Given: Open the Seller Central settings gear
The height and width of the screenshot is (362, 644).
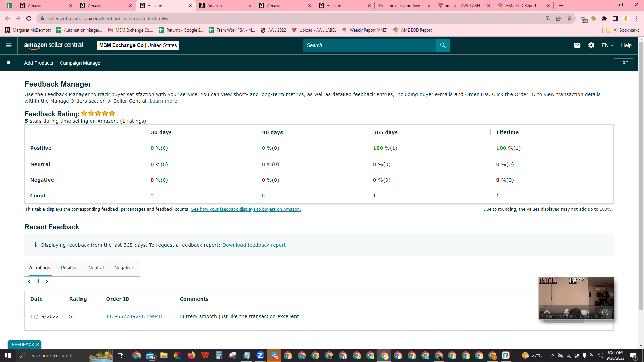Looking at the screenshot, I should pyautogui.click(x=591, y=45).
